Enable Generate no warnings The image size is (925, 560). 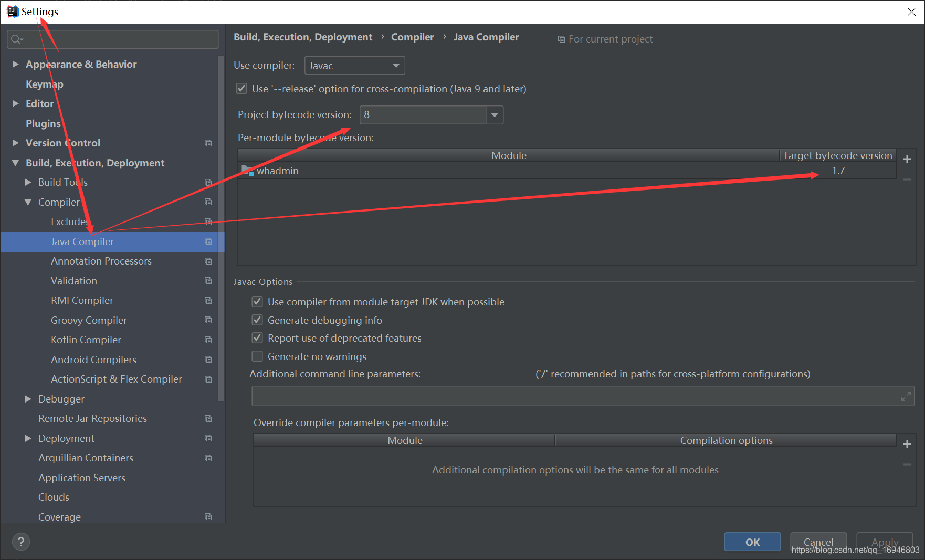(x=257, y=356)
